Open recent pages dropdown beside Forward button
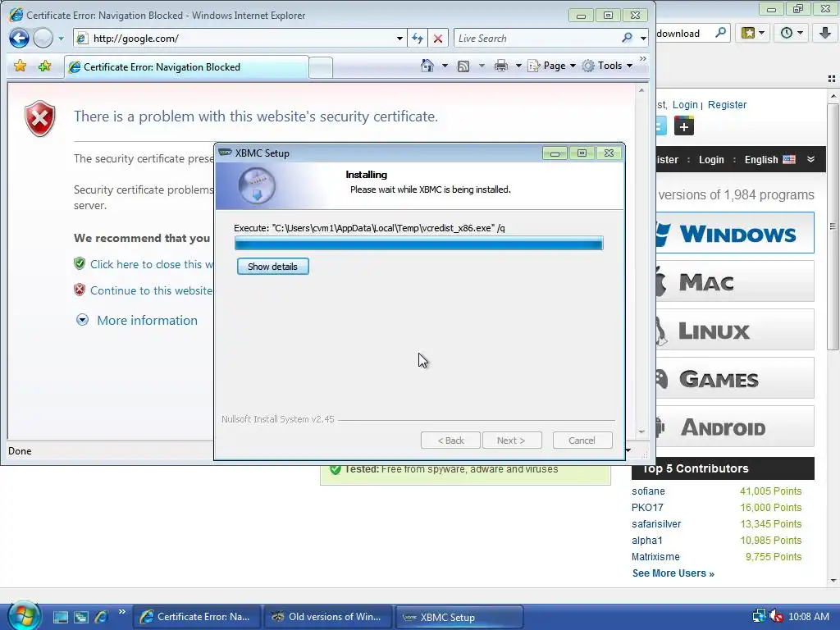Image resolution: width=840 pixels, height=630 pixels. tap(61, 39)
